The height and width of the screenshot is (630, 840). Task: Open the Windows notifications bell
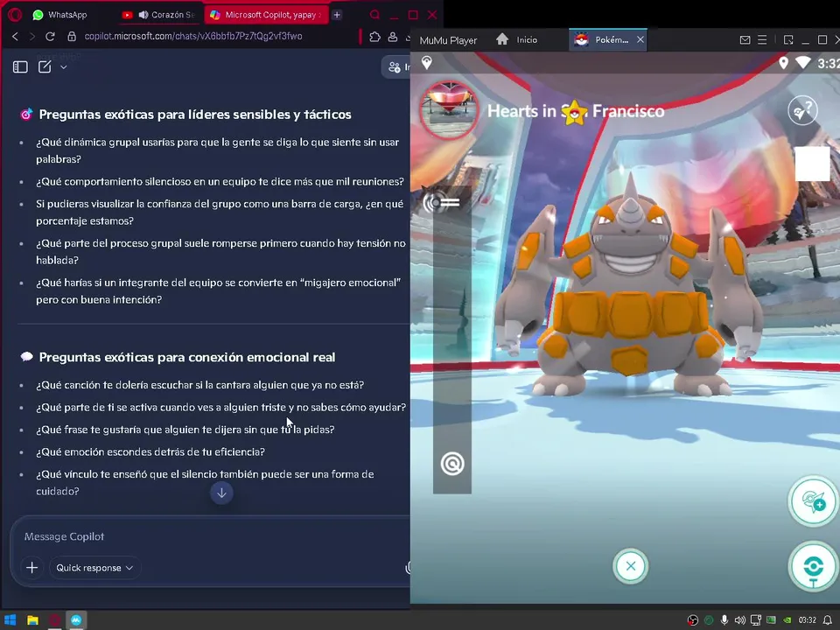coord(828,620)
